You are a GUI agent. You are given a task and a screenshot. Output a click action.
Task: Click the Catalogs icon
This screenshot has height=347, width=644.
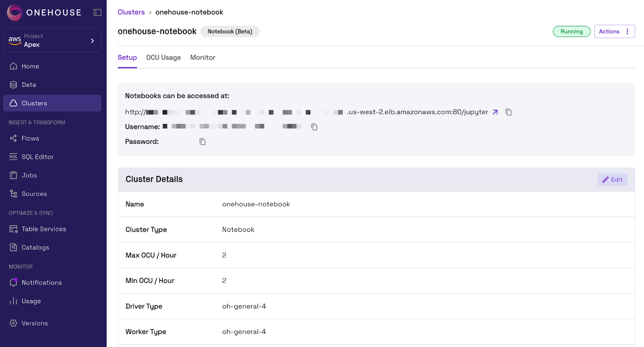point(13,247)
